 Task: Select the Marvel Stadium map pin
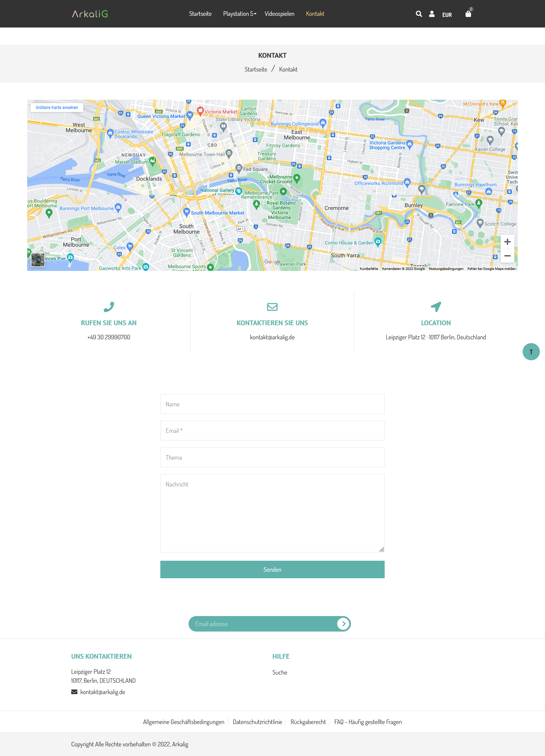pyautogui.click(x=152, y=161)
